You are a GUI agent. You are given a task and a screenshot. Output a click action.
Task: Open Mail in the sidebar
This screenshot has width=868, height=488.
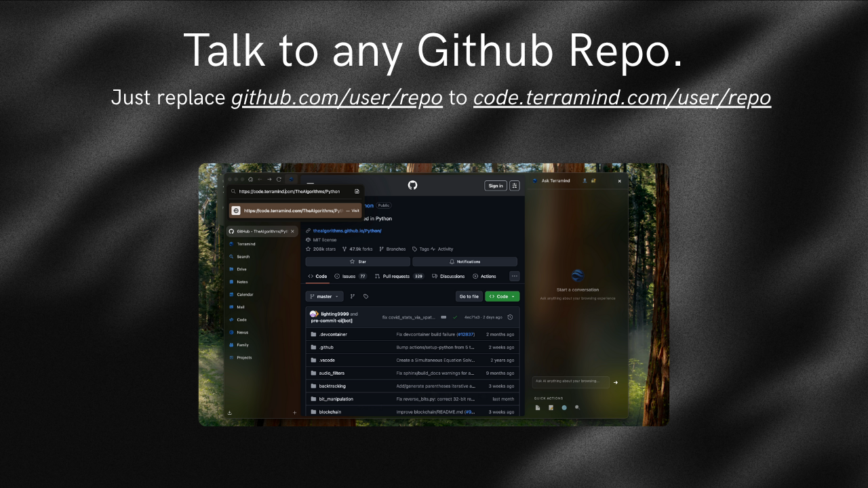coord(239,306)
